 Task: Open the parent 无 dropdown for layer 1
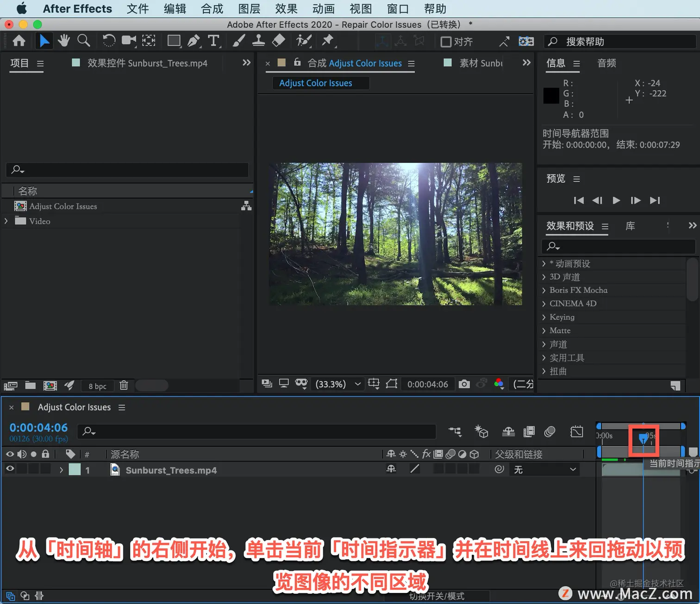click(x=545, y=469)
